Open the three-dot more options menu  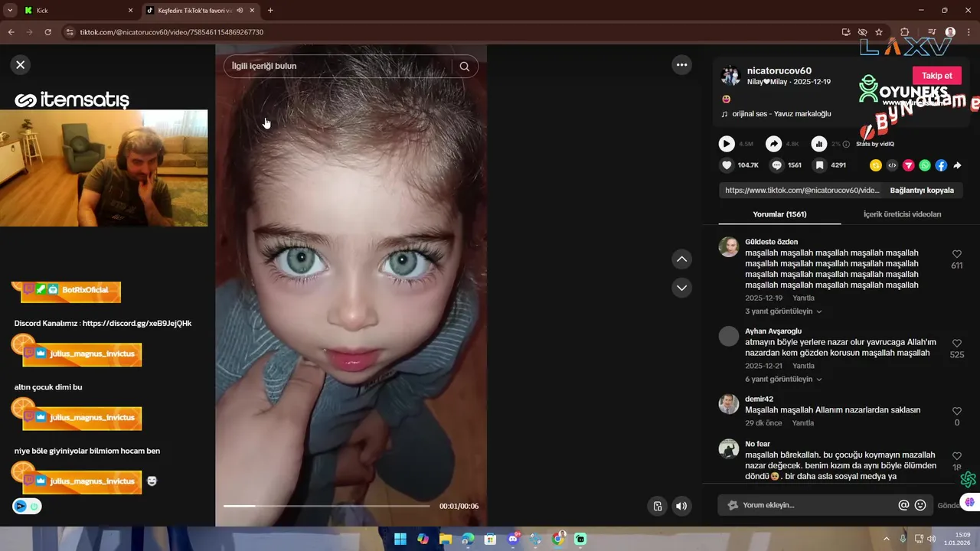pyautogui.click(x=681, y=65)
